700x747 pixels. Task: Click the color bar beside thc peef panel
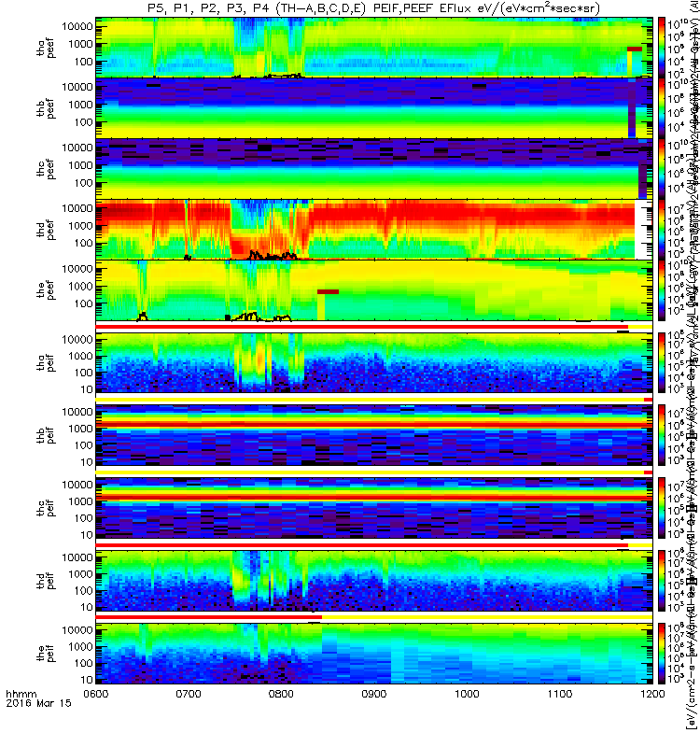(662, 168)
